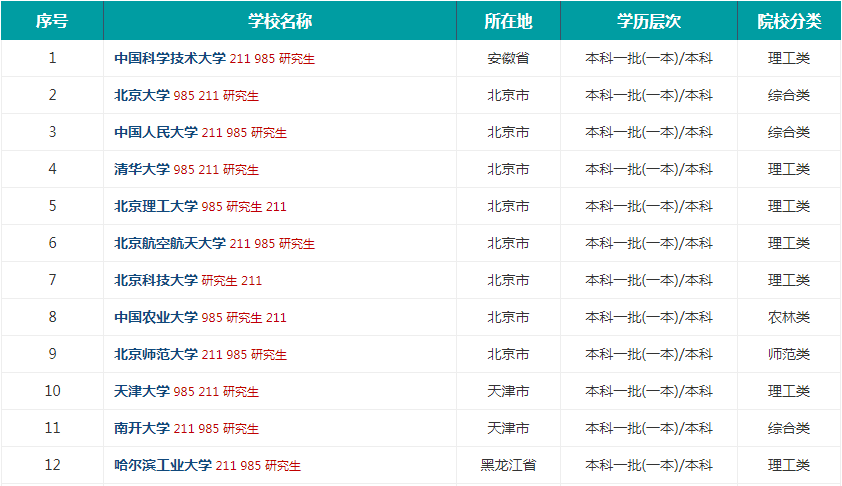Open the 北京科技大学 school link

click(156, 280)
